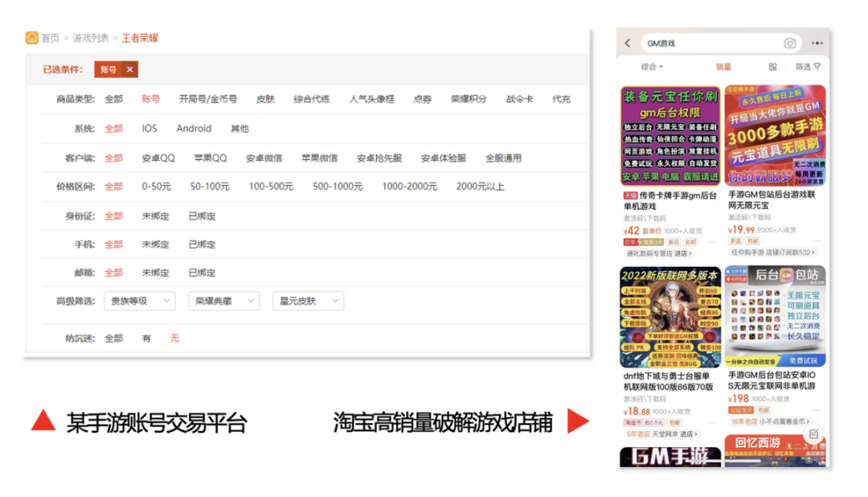Viewport: 868px width, 497px height.
Task: Set 防沉迷 filter to 无
Action: 174,338
